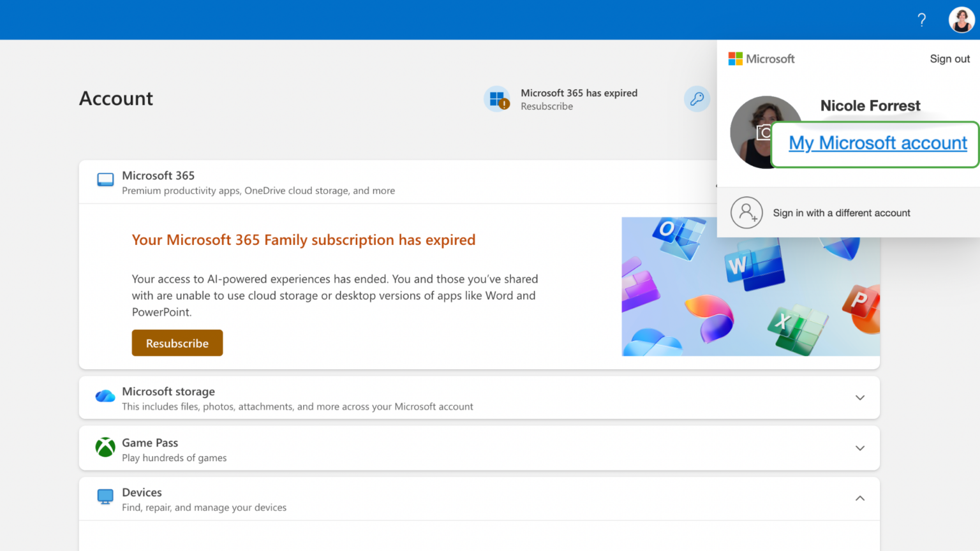
Task: Click the Xbox Game Pass icon
Action: (x=105, y=447)
